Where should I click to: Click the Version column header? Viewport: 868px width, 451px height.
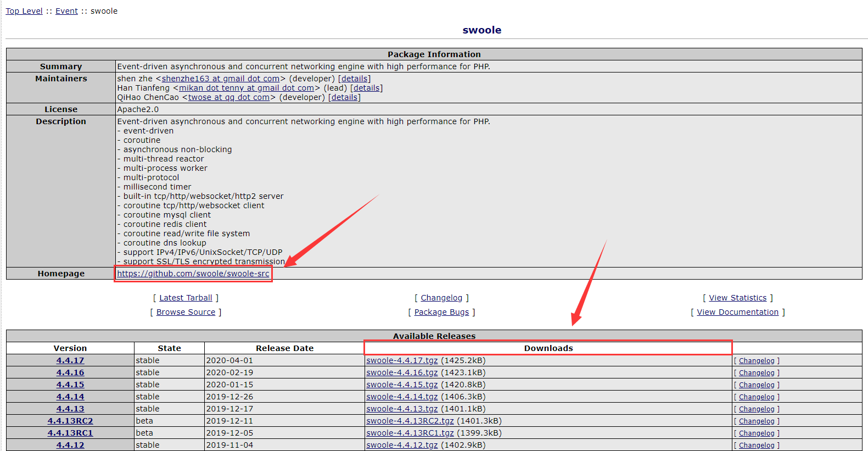70,348
